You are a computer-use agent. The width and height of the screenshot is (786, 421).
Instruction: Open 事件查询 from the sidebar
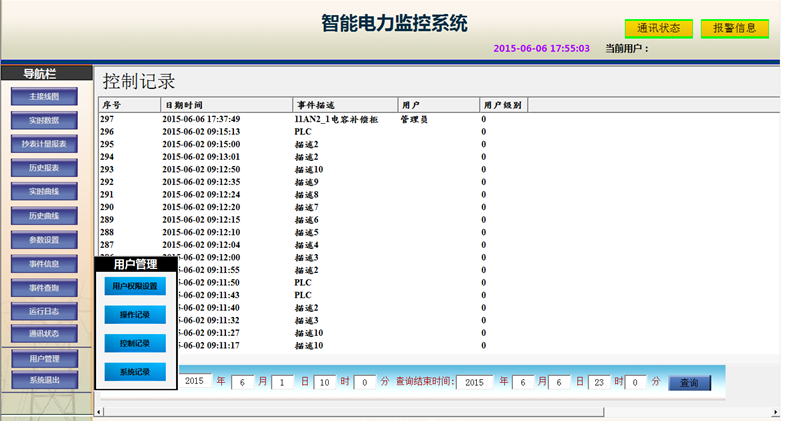pos(44,288)
